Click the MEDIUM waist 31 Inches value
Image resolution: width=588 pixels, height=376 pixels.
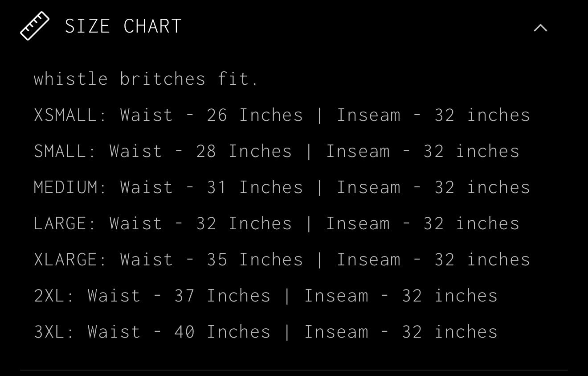pos(255,187)
